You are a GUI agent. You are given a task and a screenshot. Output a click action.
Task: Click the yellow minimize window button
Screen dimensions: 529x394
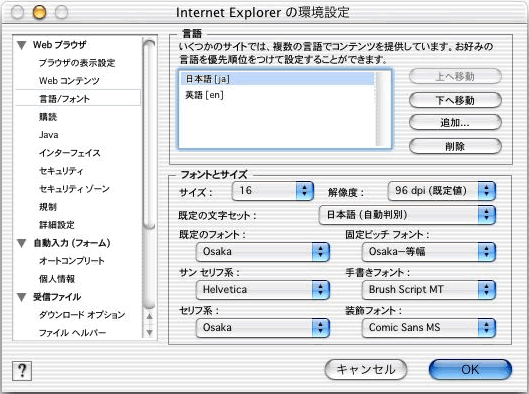pos(39,12)
